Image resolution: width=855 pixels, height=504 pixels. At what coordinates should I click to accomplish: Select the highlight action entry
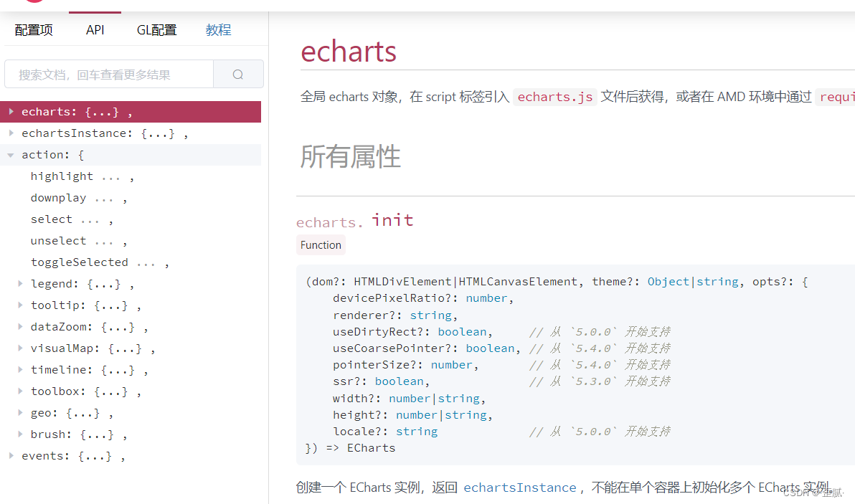coord(62,176)
